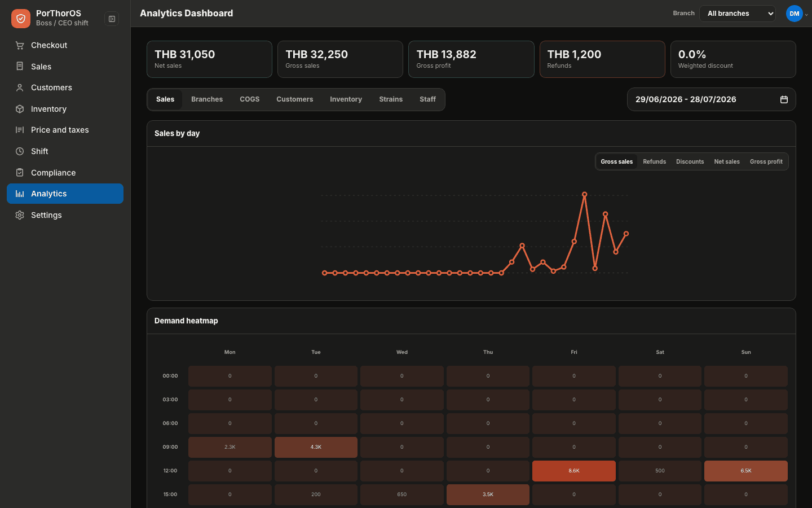The width and height of the screenshot is (812, 508).
Task: Select Gross sales chart metric
Action: 617,161
